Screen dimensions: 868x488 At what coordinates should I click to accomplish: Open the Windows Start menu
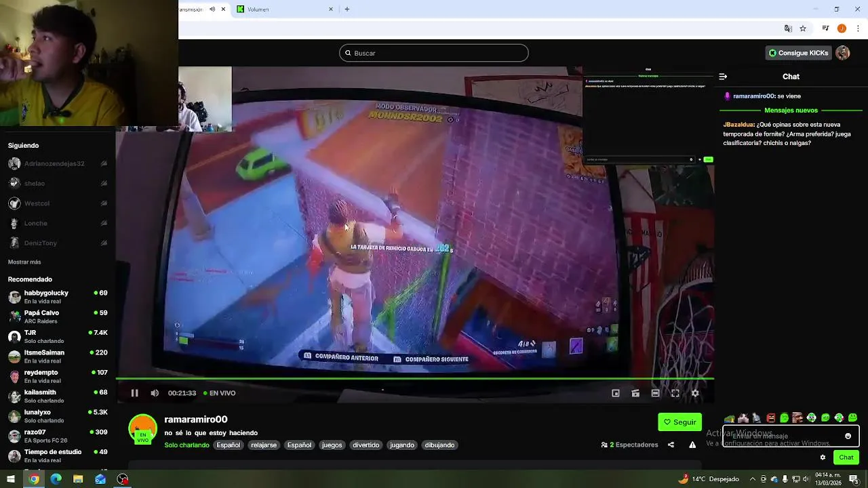(11, 479)
